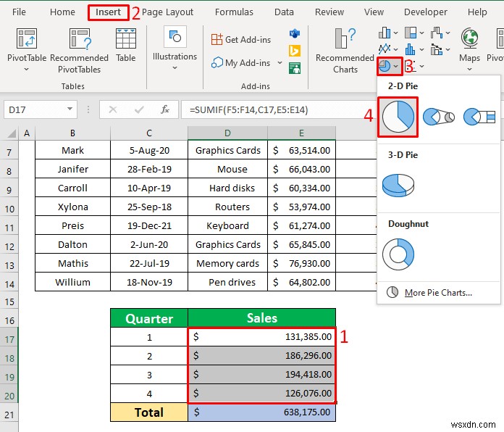Image resolution: width=504 pixels, height=432 pixels.
Task: Expand the PivotTable dropdown arrow
Action: [27, 69]
